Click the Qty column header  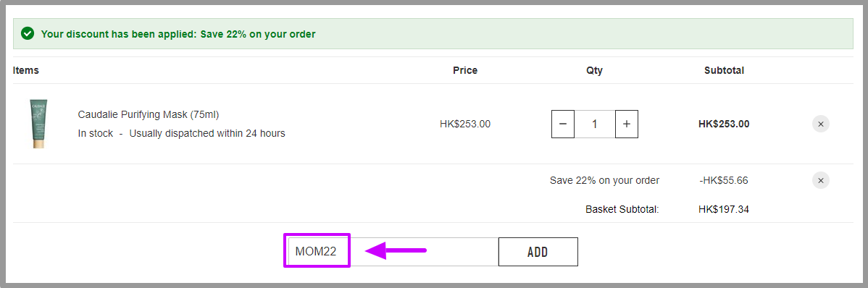tap(595, 71)
